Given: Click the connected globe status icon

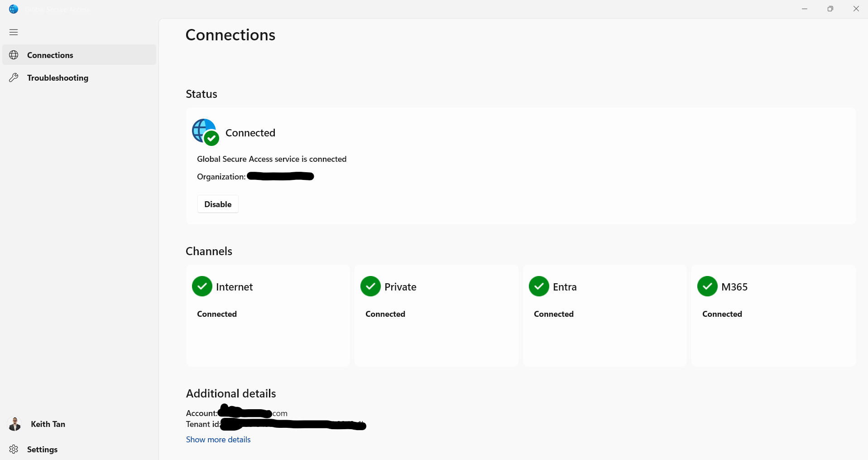Looking at the screenshot, I should click(x=205, y=132).
